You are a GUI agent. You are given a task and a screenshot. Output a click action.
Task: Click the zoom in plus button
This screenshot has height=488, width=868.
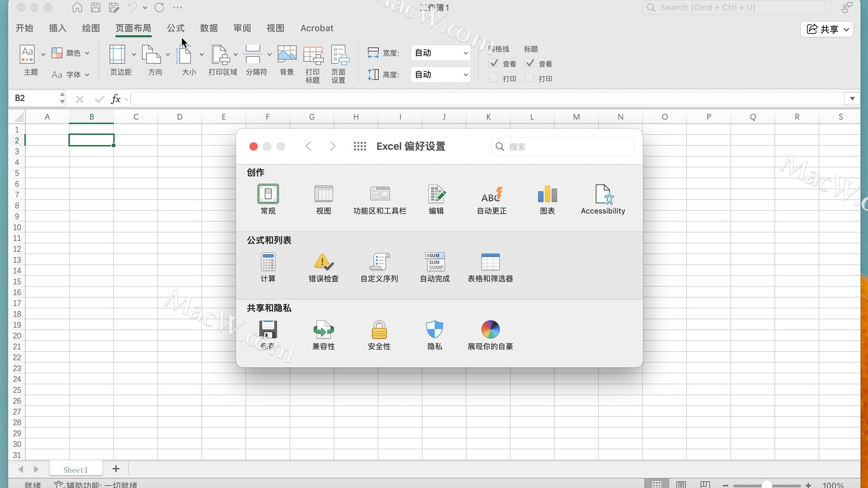(x=808, y=485)
